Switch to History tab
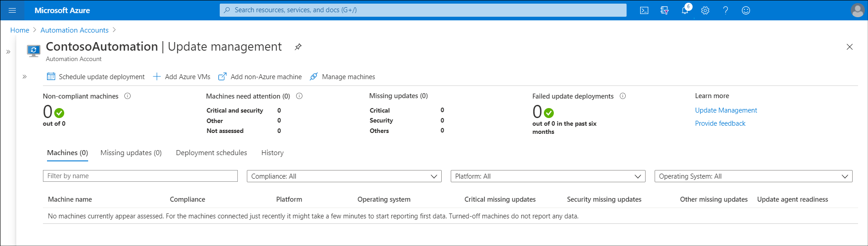The width and height of the screenshot is (868, 246). pos(273,153)
